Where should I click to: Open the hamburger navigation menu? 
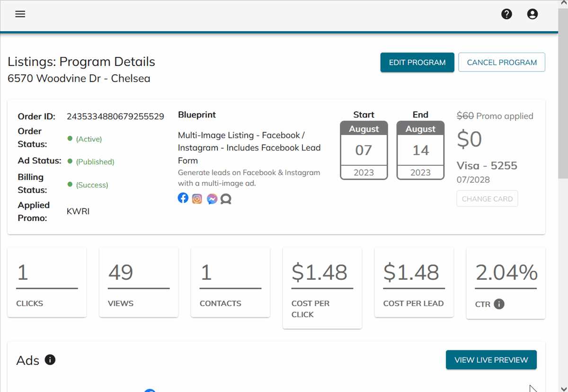[x=20, y=14]
